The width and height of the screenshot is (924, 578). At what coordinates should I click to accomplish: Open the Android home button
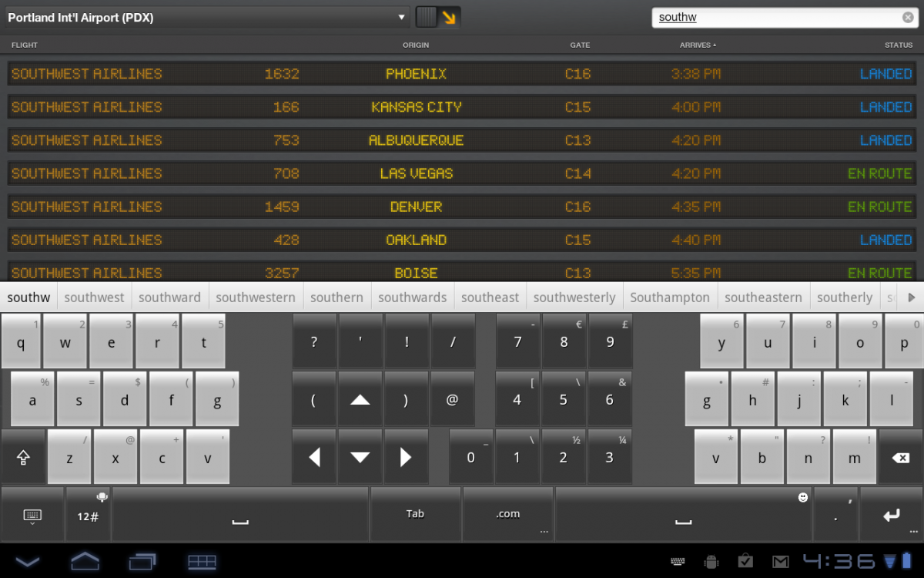pyautogui.click(x=85, y=560)
